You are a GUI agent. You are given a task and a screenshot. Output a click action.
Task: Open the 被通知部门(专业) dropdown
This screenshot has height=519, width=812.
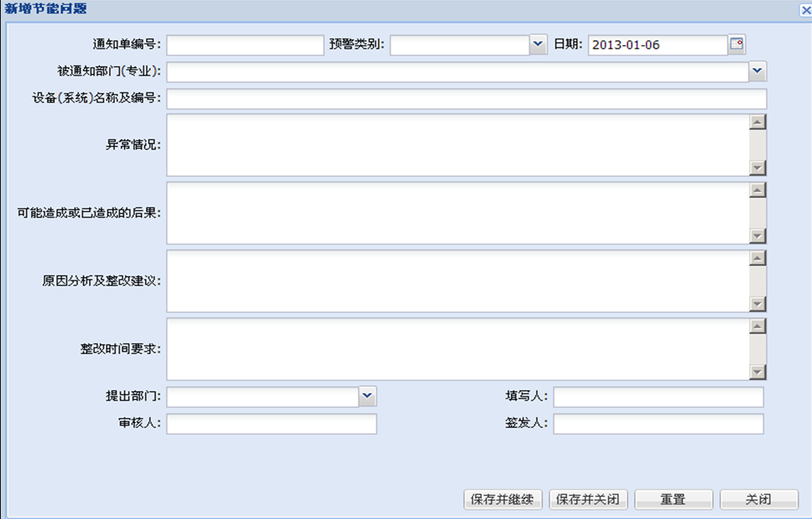pos(758,71)
